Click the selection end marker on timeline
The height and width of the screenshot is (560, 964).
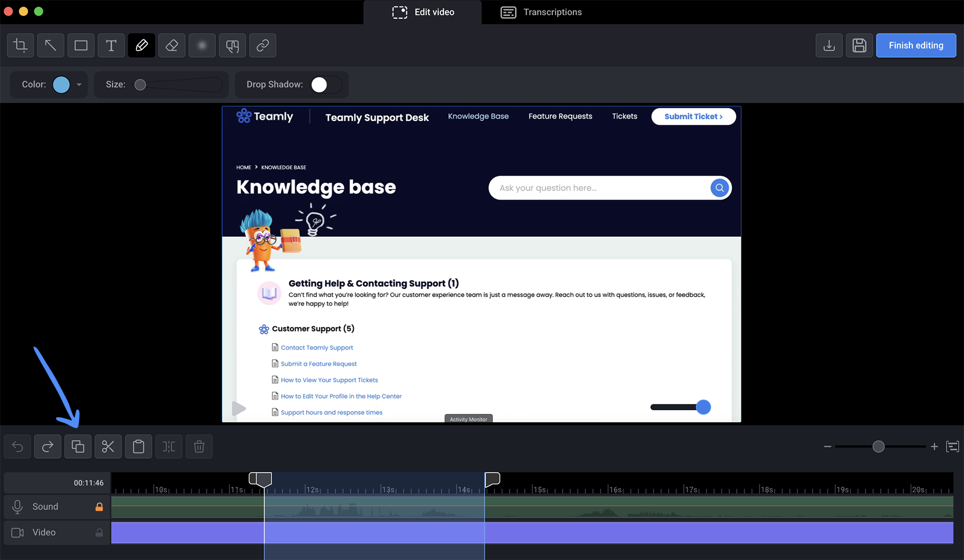492,480
